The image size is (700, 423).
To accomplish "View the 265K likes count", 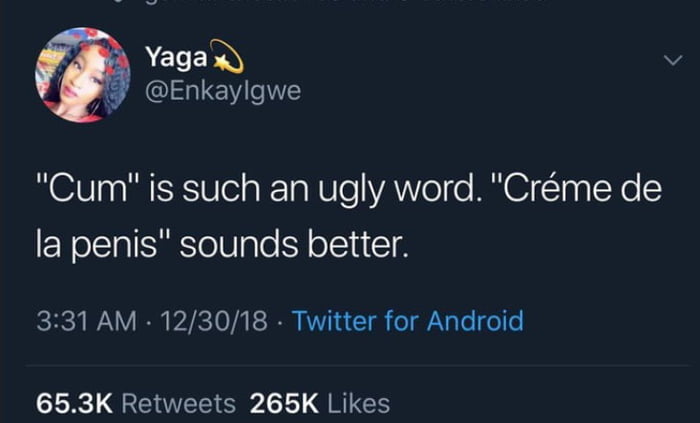I will pyautogui.click(x=284, y=403).
